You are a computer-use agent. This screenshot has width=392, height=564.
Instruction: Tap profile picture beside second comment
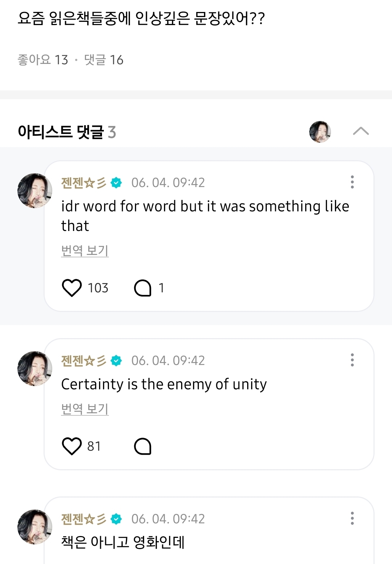tap(35, 369)
